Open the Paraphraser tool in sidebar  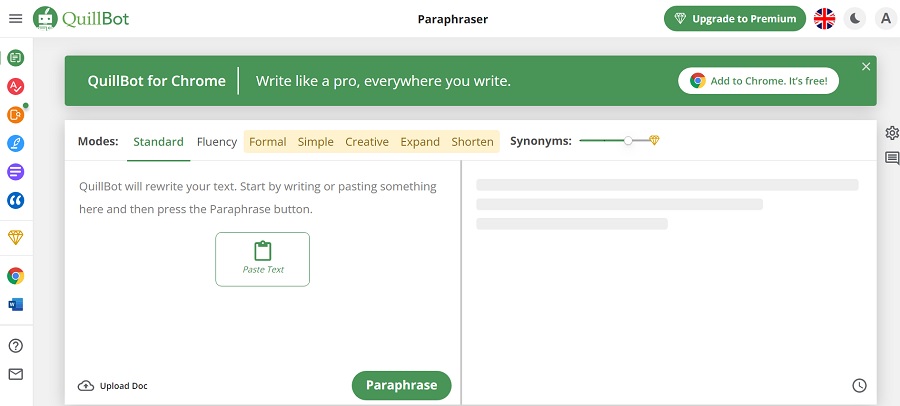pyautogui.click(x=15, y=57)
